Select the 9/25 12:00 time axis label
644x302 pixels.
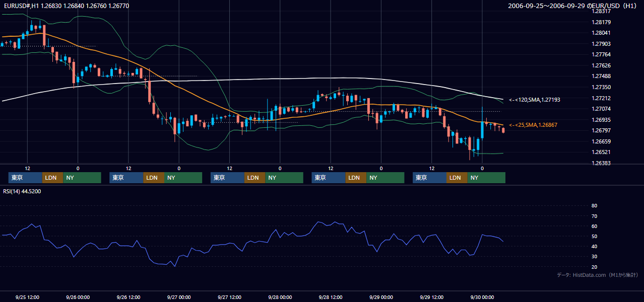(27, 297)
